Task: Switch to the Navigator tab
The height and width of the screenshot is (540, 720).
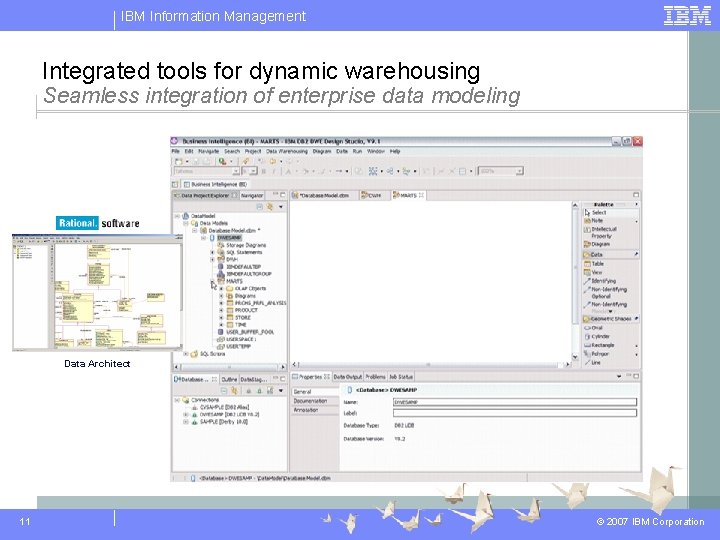Action: [x=252, y=196]
